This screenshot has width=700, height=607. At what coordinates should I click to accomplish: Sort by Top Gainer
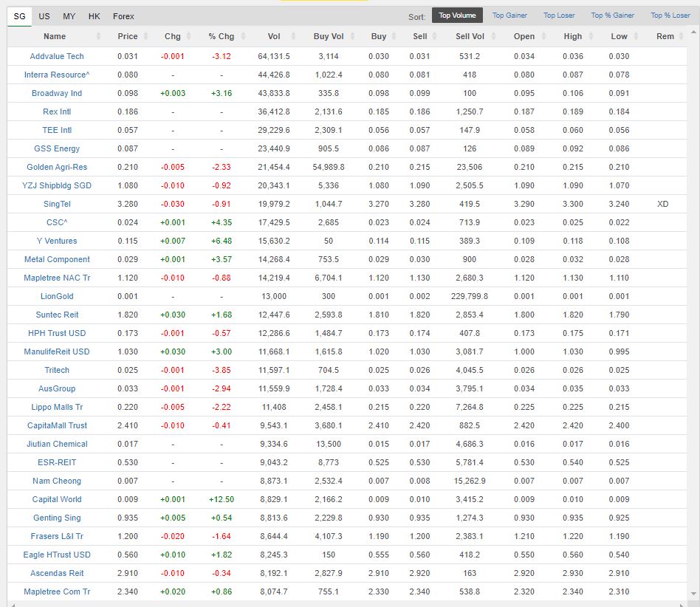click(509, 16)
